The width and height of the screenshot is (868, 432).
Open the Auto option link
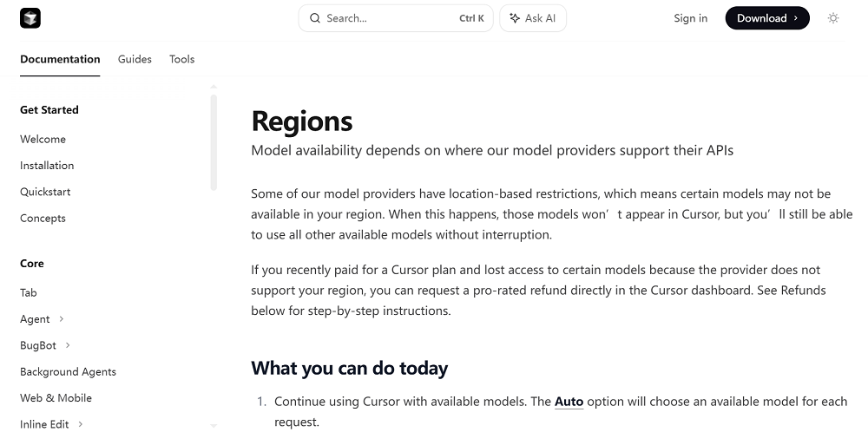coord(569,402)
